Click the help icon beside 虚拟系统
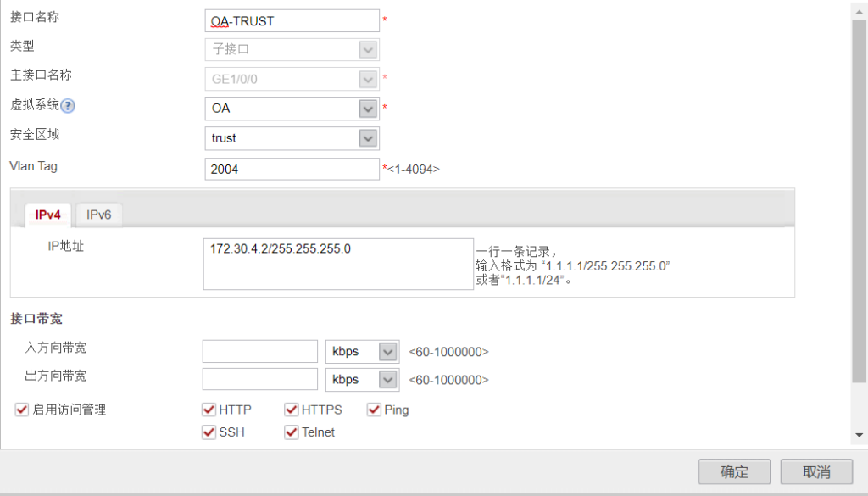The width and height of the screenshot is (868, 496). pos(68,106)
